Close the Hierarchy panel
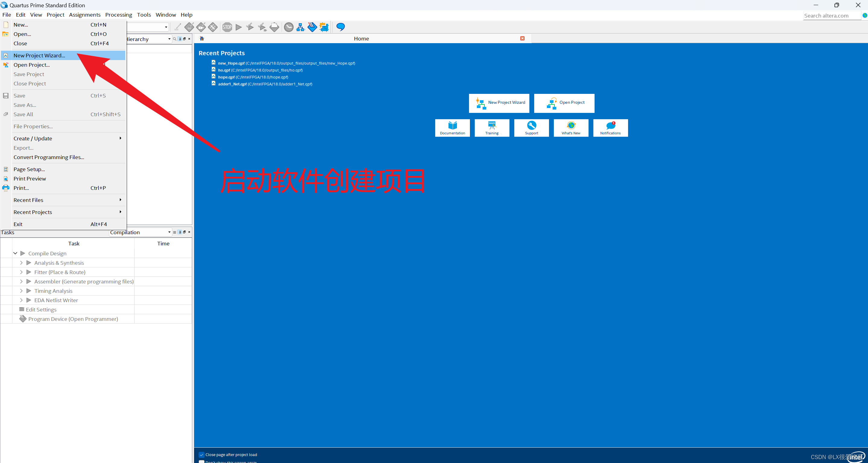 (x=189, y=39)
